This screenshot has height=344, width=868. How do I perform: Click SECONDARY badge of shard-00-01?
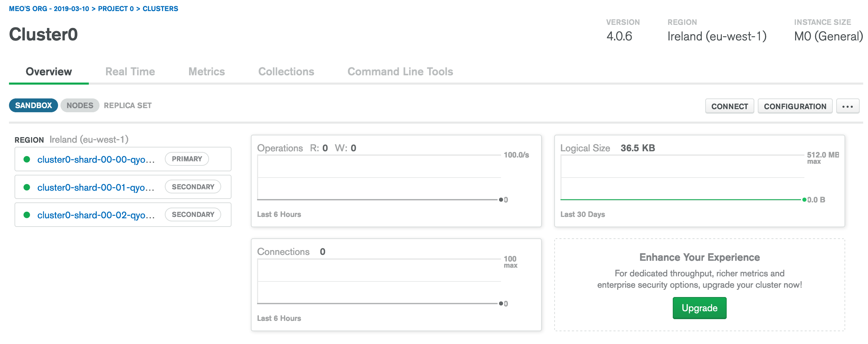(x=193, y=187)
